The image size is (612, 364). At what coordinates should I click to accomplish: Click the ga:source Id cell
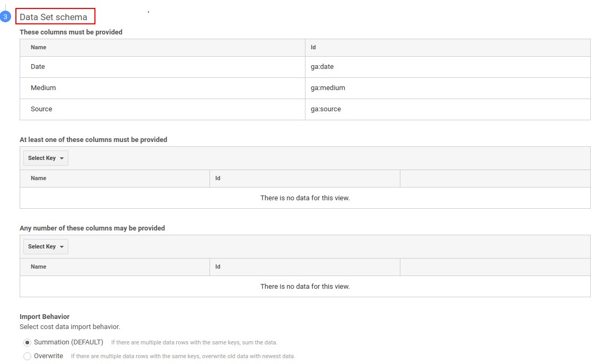tap(448, 109)
